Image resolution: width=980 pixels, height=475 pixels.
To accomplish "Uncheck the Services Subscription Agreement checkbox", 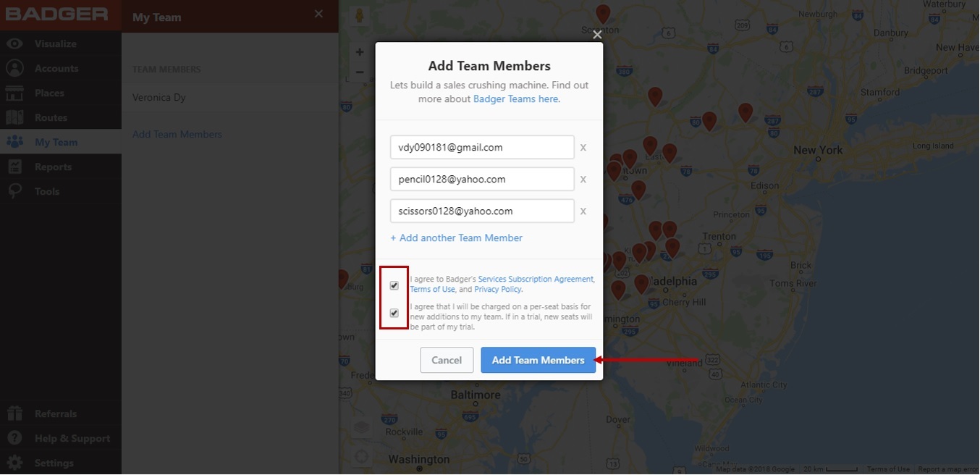I will click(x=394, y=285).
